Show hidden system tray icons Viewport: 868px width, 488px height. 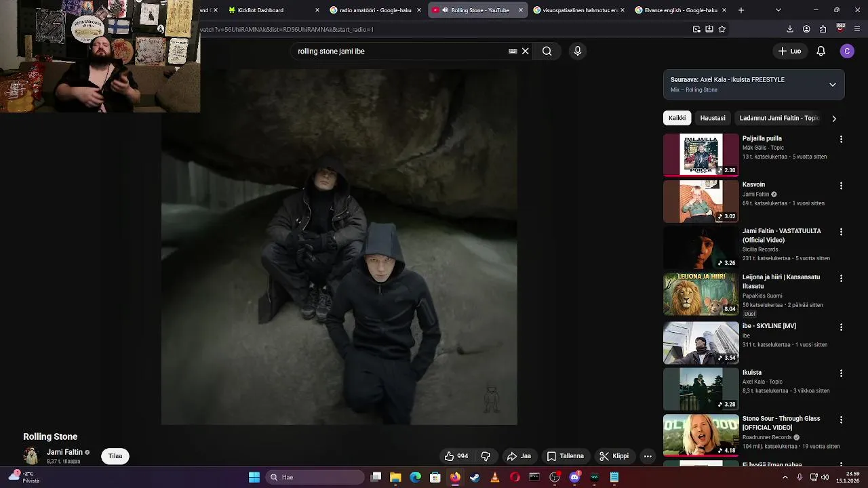785,477
